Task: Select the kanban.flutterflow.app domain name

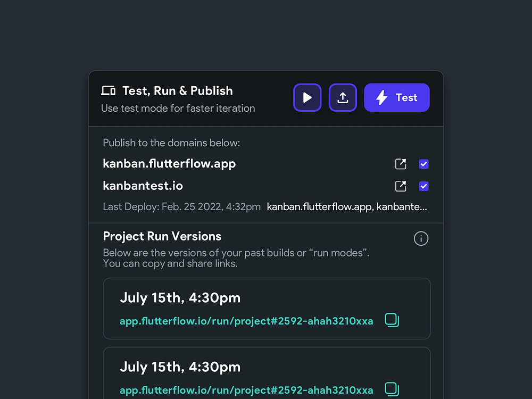Action: 169,163
